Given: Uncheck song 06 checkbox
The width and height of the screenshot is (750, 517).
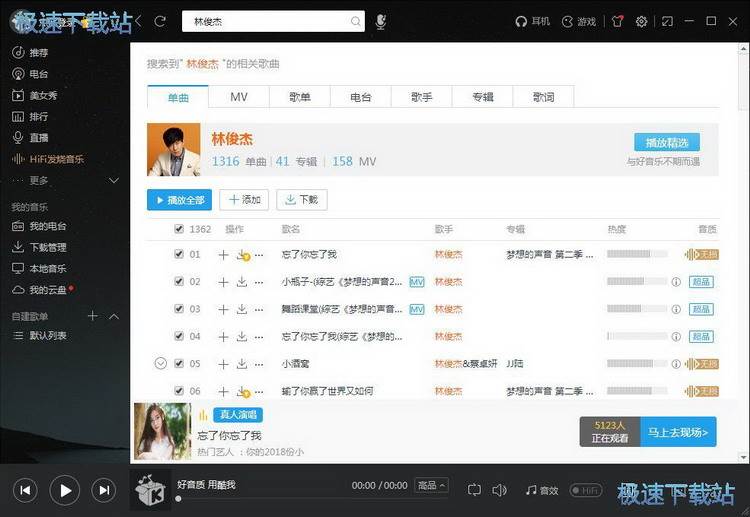Looking at the screenshot, I should [179, 391].
